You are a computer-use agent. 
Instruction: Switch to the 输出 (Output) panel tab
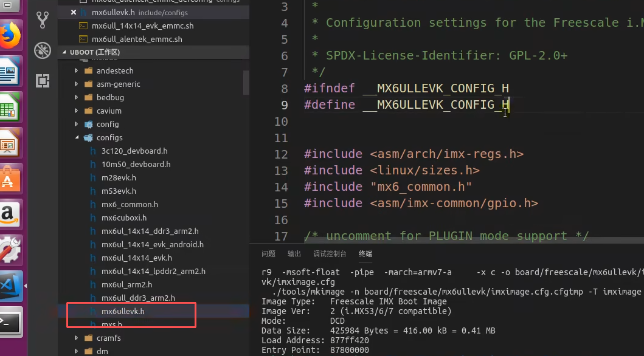tap(294, 254)
